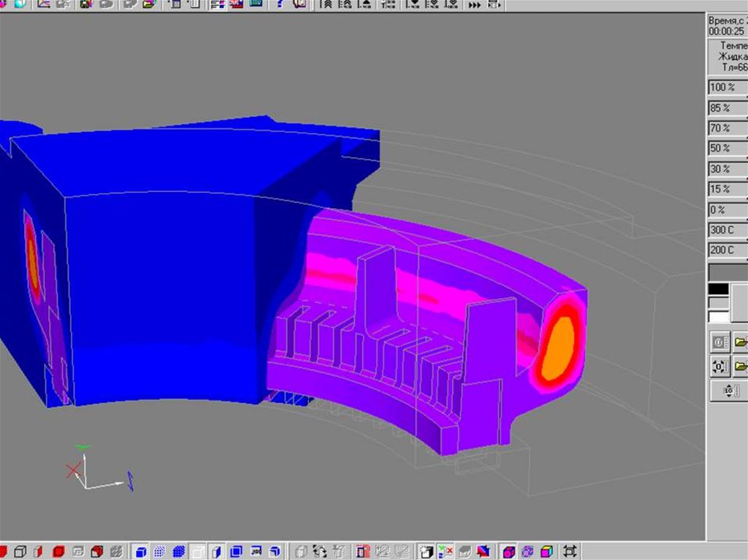748x560 pixels.
Task: Toggle the dense blue mesh display mode
Action: click(178, 551)
